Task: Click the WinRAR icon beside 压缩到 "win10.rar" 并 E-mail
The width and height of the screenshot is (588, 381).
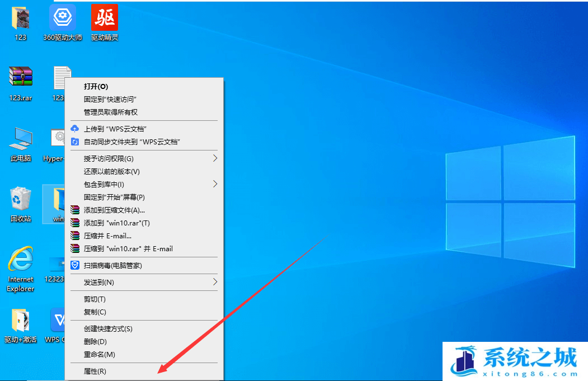Action: coord(75,248)
